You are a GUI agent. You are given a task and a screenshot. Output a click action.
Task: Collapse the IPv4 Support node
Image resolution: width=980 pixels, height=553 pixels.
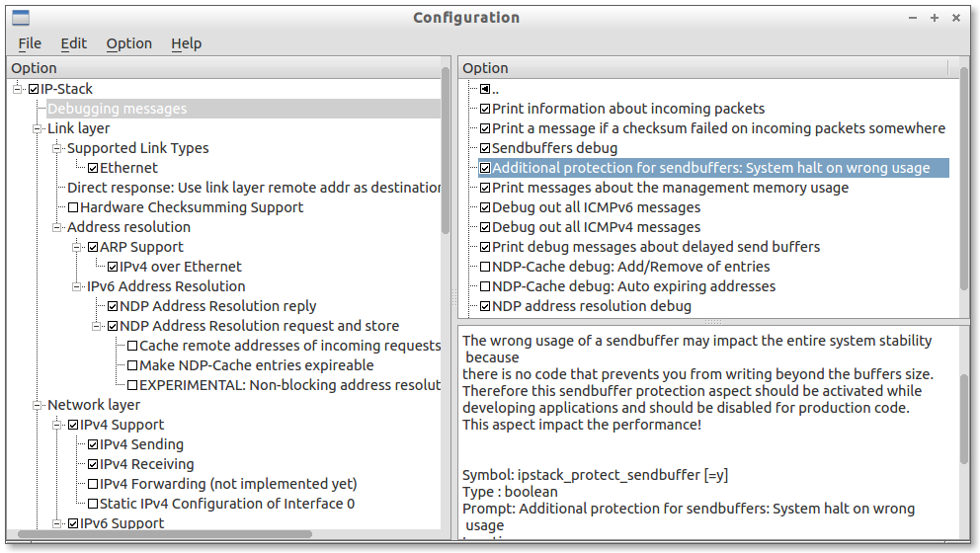pyautogui.click(x=57, y=425)
